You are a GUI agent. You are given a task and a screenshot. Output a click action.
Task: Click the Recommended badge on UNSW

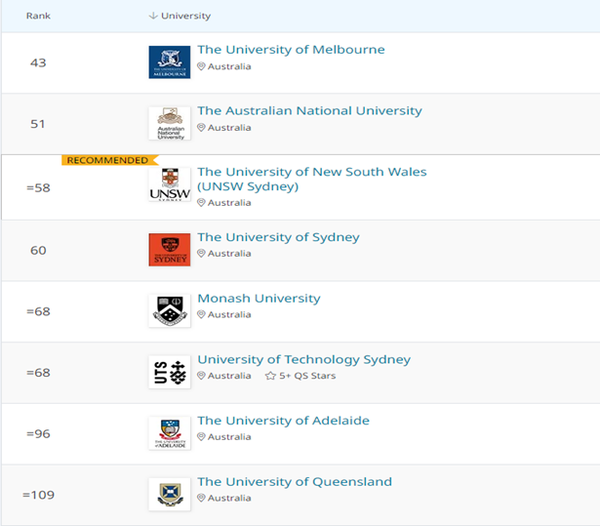(x=107, y=160)
